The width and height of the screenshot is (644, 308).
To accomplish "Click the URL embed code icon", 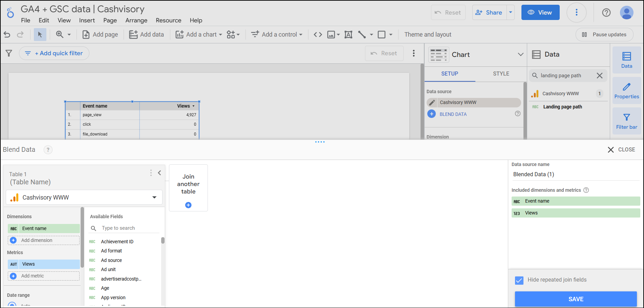I will click(318, 35).
